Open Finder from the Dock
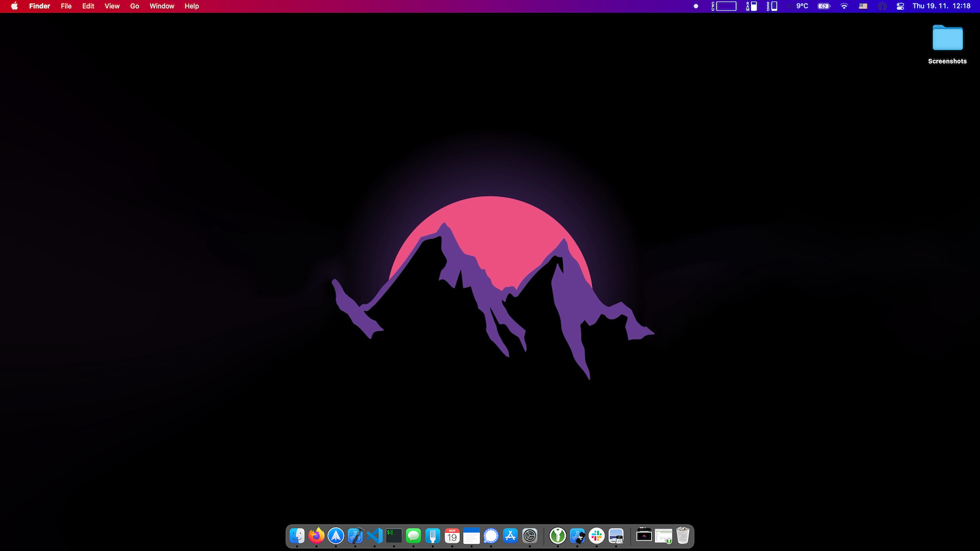The height and width of the screenshot is (551, 980). (x=296, y=536)
